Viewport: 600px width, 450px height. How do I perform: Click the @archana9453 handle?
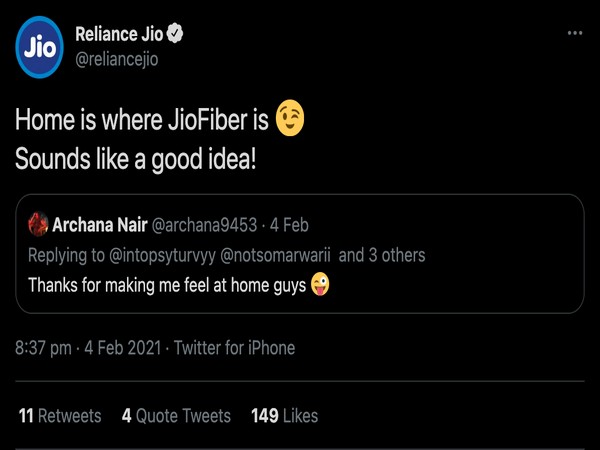click(215, 223)
